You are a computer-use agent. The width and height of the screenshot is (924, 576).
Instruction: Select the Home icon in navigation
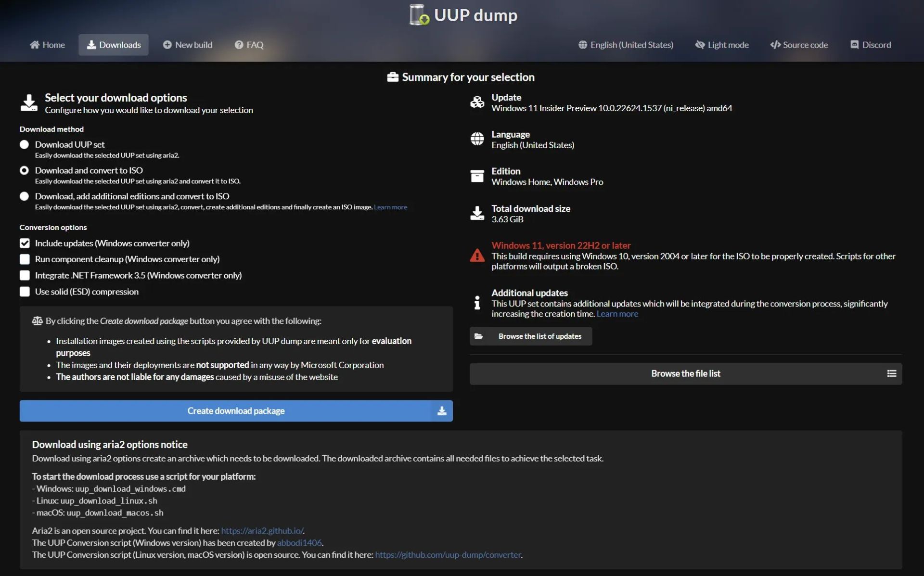pyautogui.click(x=36, y=45)
